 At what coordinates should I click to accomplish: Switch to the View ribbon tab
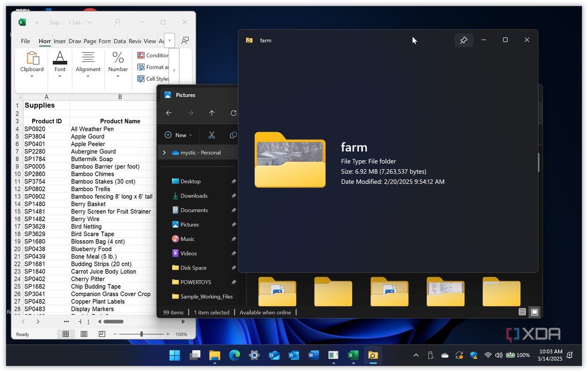150,41
